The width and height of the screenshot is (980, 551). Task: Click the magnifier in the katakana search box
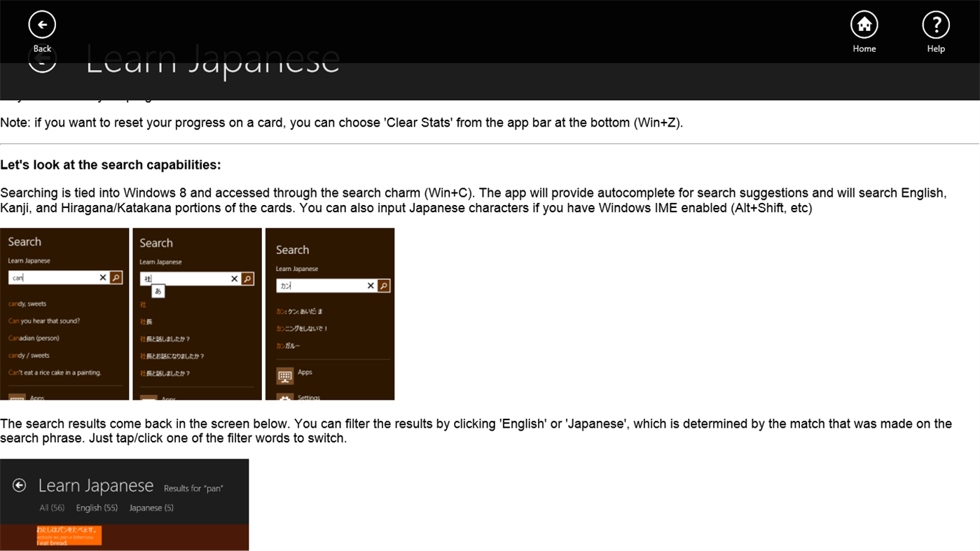tap(382, 285)
